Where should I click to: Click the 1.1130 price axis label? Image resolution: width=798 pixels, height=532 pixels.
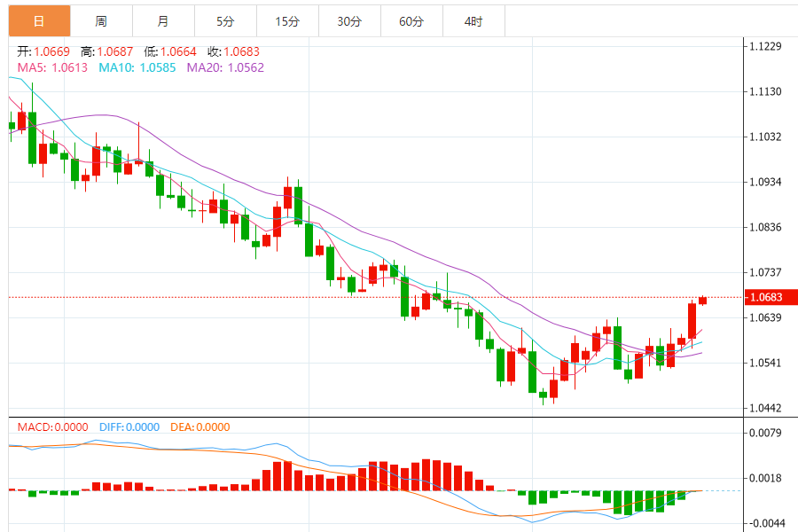coord(765,91)
